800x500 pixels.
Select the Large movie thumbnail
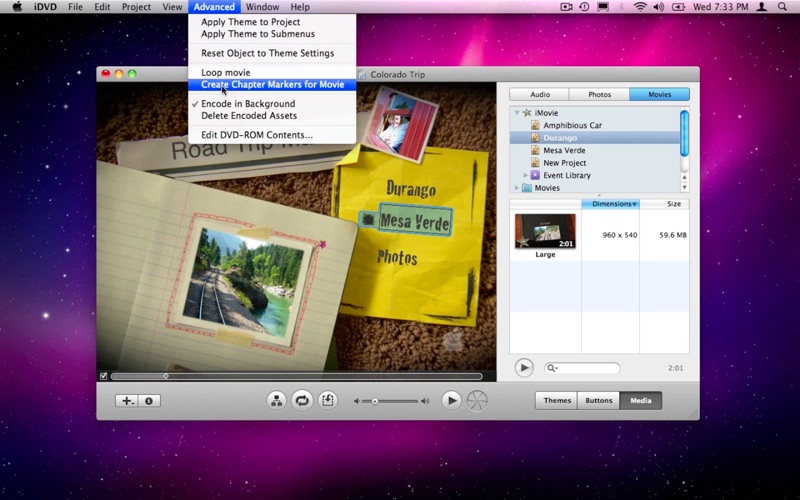click(545, 232)
